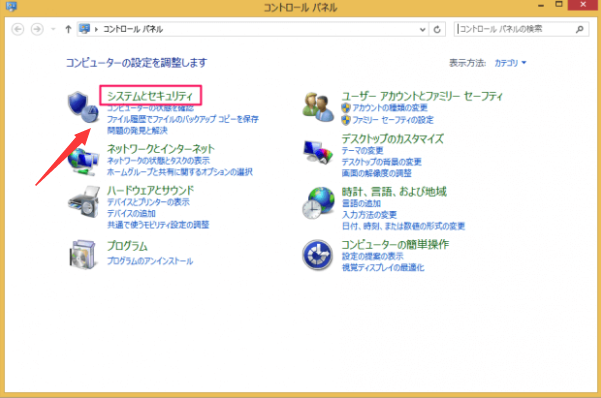Viewport: 601px width, 398px height.
Task: Click the Desktop Customization monitor icon
Action: click(318, 152)
